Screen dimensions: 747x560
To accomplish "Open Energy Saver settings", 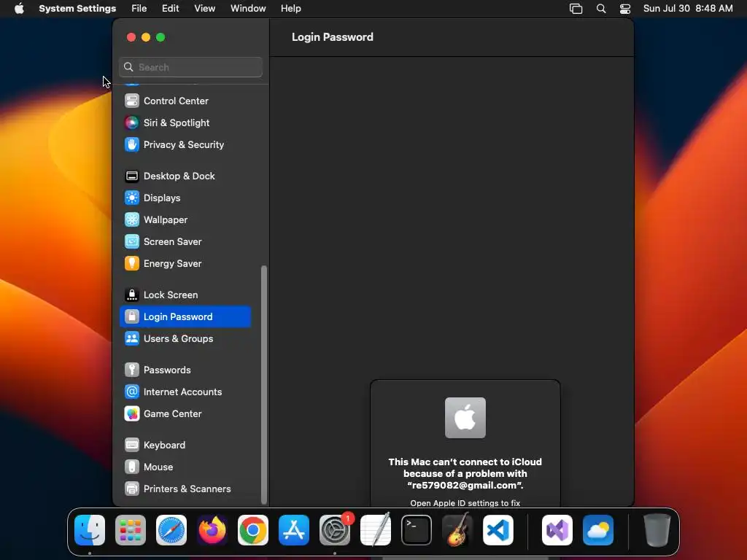I will (x=185, y=264).
